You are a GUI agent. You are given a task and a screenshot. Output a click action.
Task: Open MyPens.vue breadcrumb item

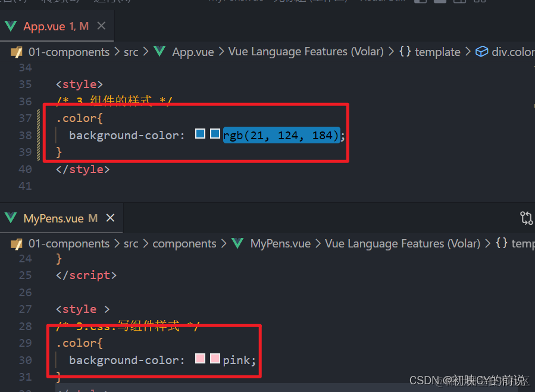coord(280,244)
